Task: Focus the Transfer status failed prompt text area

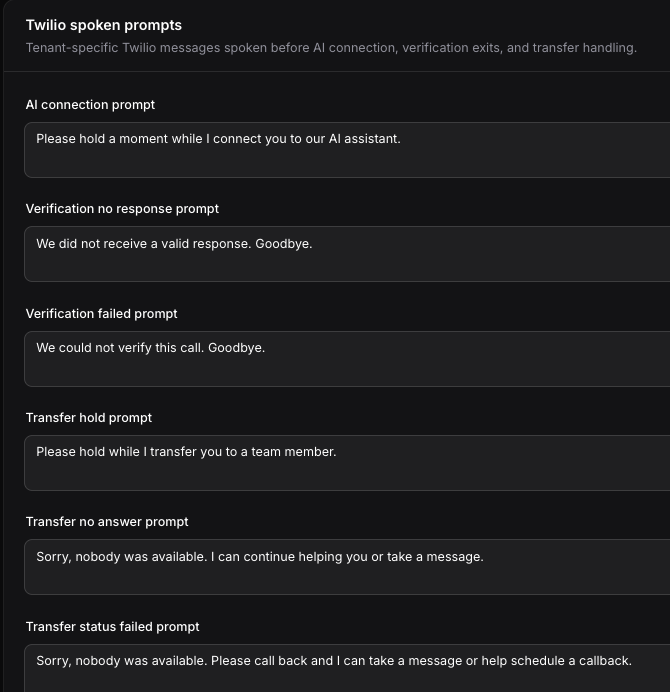Action: tap(347, 668)
